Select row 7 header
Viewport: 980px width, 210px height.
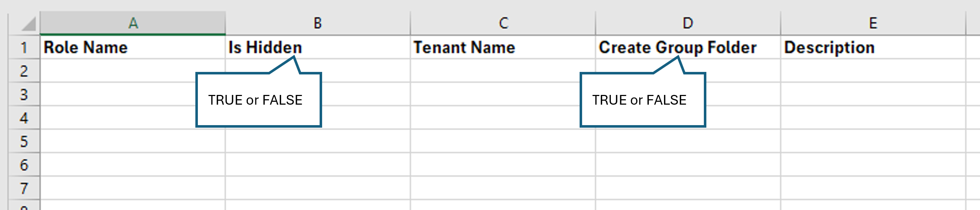[x=24, y=188]
